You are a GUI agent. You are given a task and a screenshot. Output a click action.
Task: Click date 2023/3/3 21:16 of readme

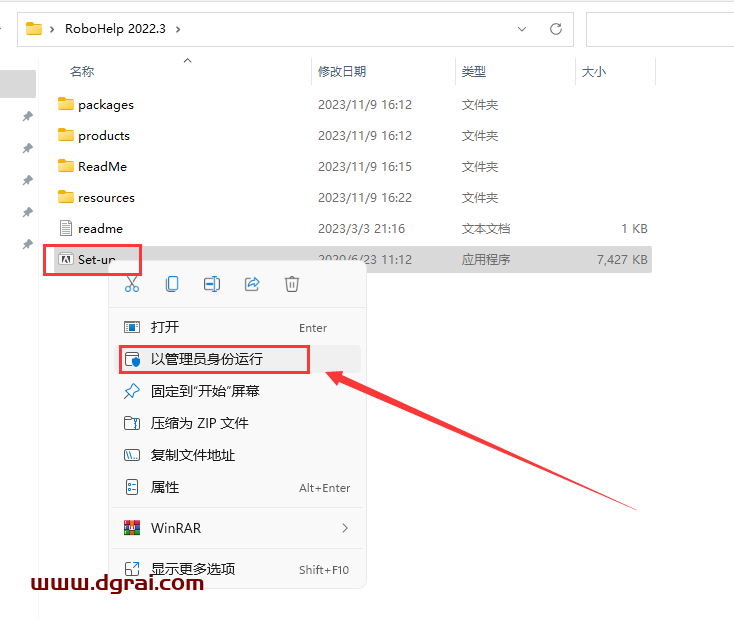[361, 229]
